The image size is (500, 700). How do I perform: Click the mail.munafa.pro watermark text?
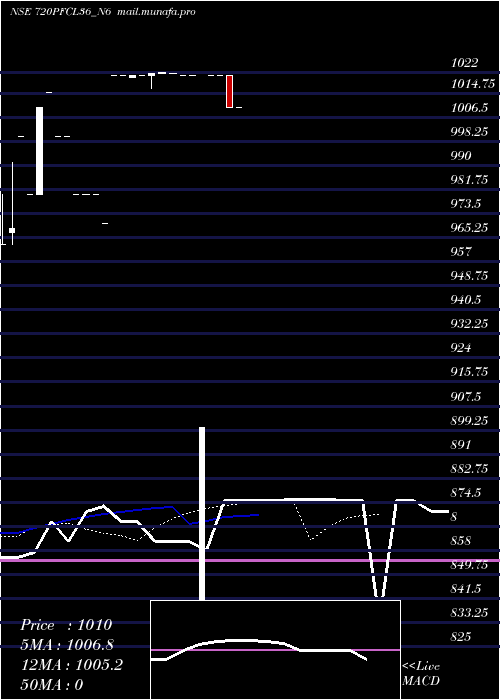(156, 12)
